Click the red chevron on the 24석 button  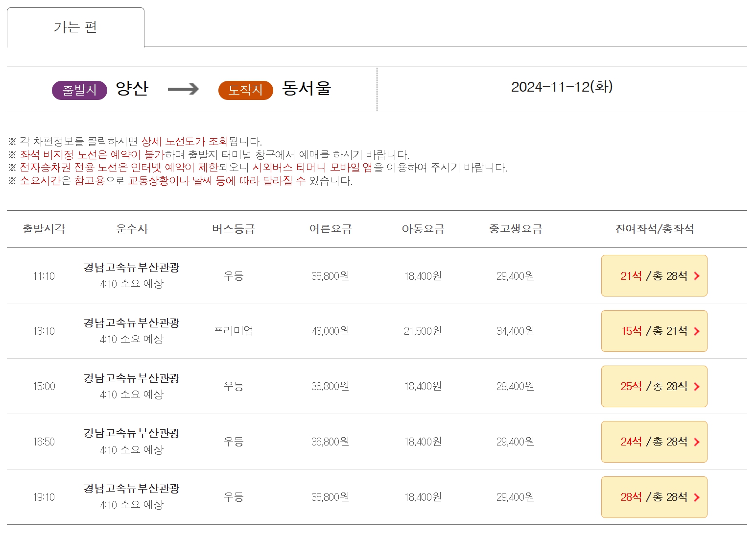697,442
